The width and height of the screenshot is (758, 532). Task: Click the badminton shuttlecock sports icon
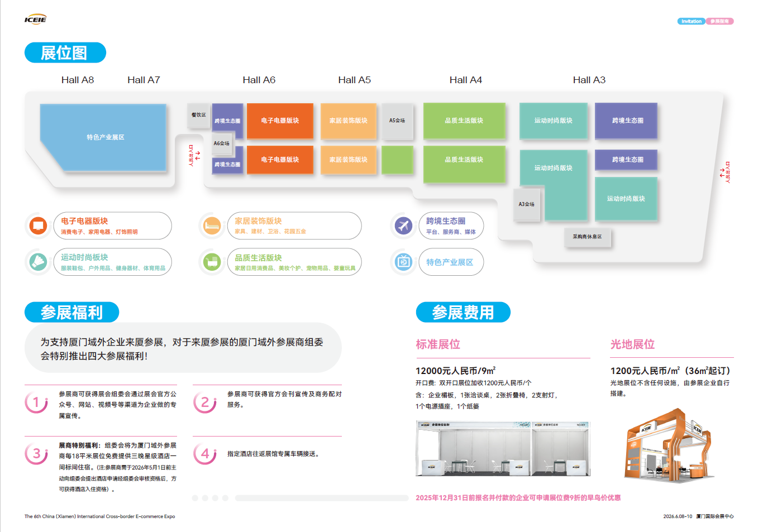pyautogui.click(x=39, y=262)
